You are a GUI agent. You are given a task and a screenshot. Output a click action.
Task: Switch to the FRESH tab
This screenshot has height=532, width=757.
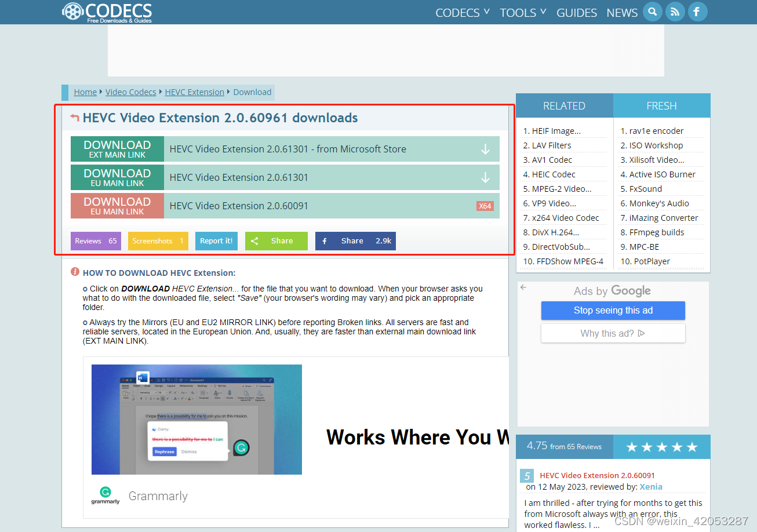(661, 105)
